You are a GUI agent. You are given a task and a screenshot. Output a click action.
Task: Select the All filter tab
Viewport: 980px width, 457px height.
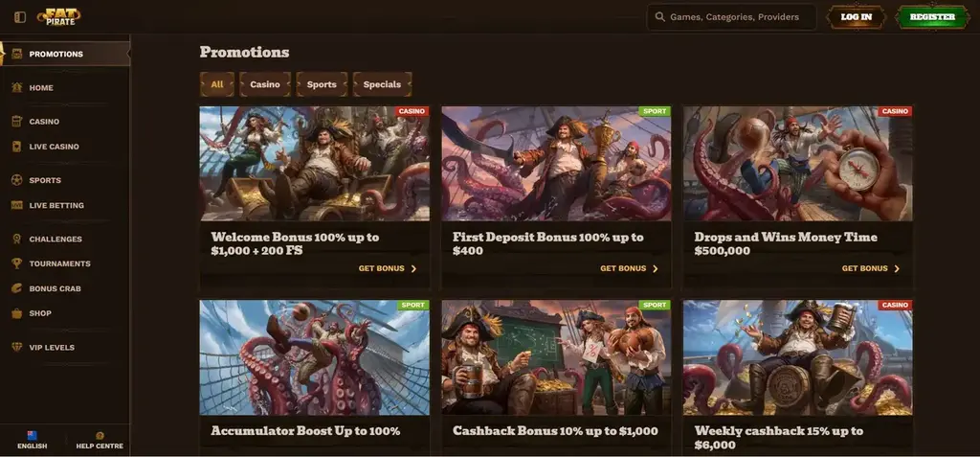(x=217, y=84)
